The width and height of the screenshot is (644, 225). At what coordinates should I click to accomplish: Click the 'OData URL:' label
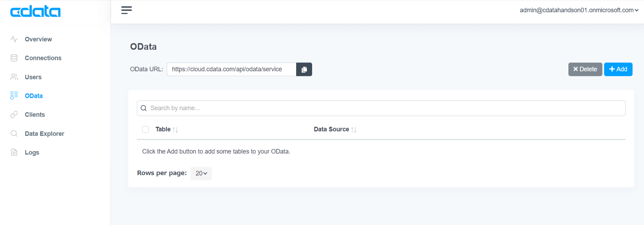(x=146, y=69)
